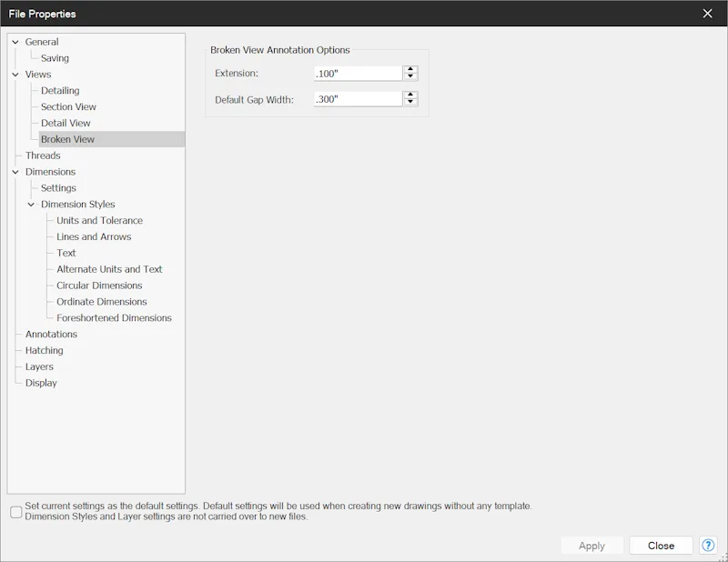Decrease Default Gap Width with down arrow

coord(410,102)
